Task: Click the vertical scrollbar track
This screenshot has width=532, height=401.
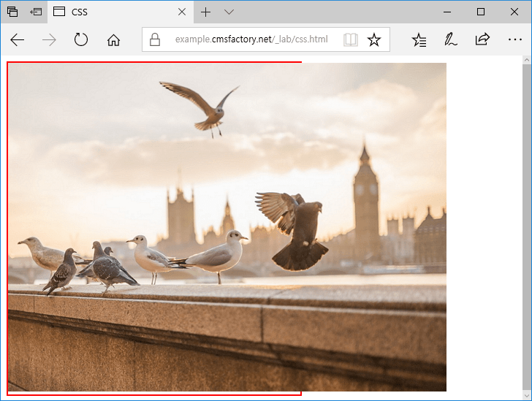Action: click(x=526, y=228)
